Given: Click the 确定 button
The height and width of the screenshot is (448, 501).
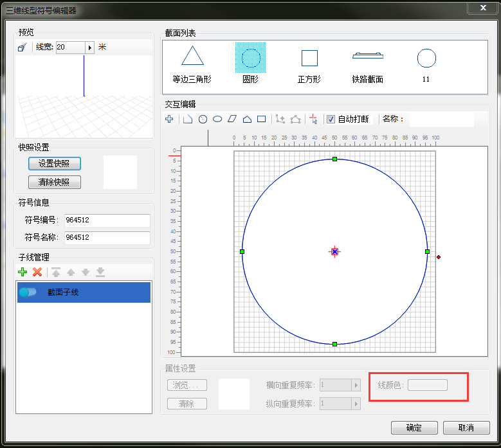Looking at the screenshot, I should 414,427.
